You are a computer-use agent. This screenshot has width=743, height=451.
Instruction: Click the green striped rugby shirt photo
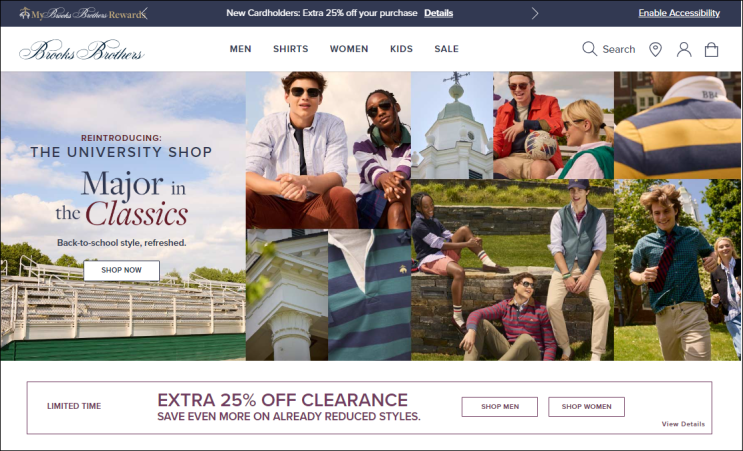point(369,295)
